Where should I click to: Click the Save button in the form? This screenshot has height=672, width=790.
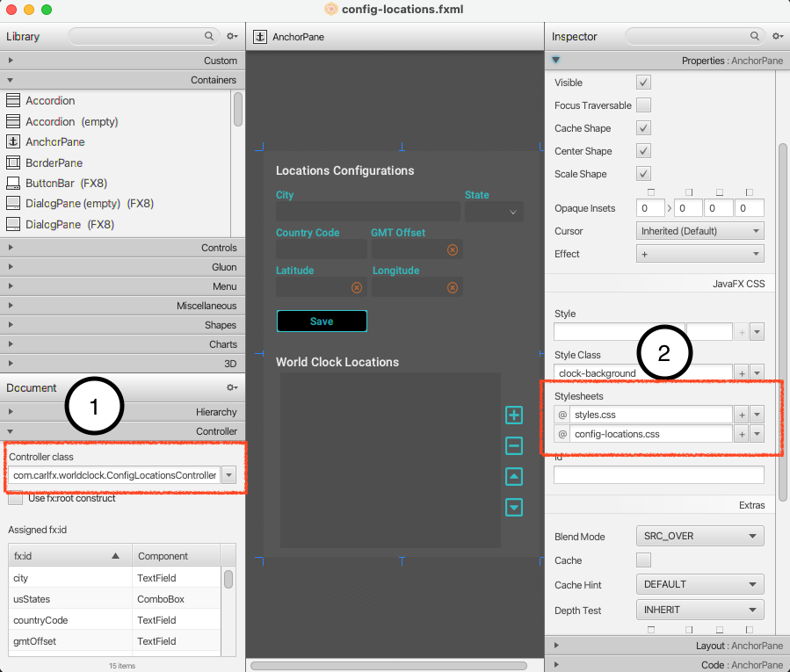[x=322, y=322]
